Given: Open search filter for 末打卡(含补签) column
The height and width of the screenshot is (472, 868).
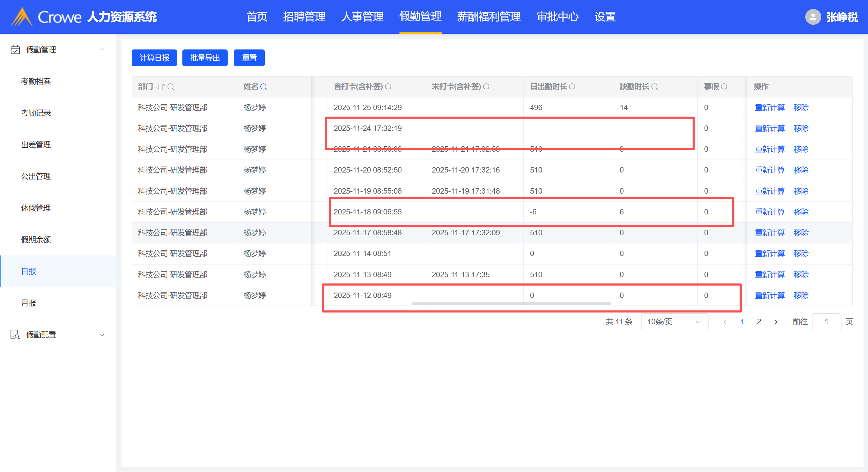Looking at the screenshot, I should coord(486,87).
